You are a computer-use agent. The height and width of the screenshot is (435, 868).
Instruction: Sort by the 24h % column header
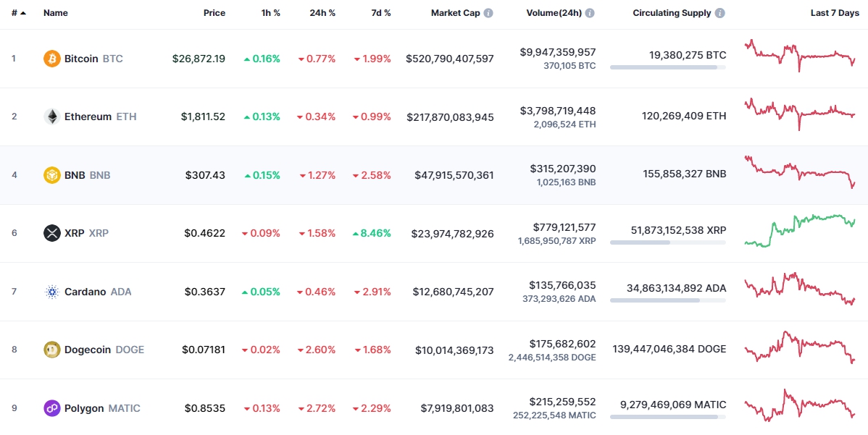pos(322,13)
